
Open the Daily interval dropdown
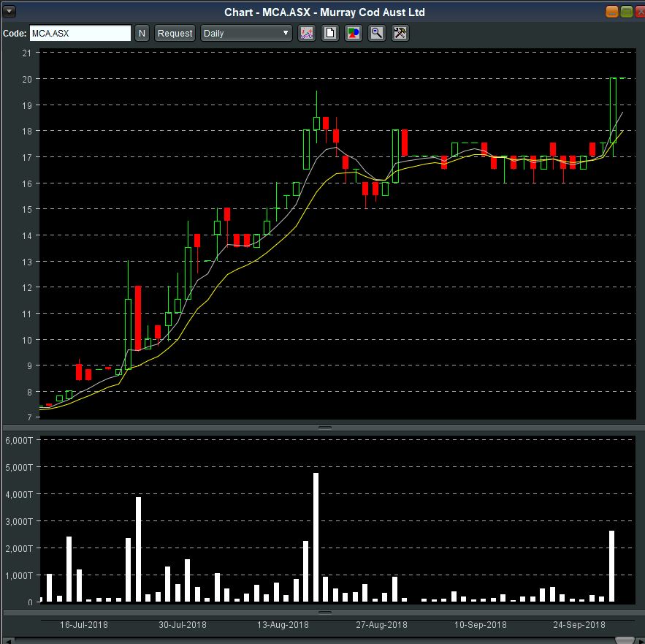246,34
